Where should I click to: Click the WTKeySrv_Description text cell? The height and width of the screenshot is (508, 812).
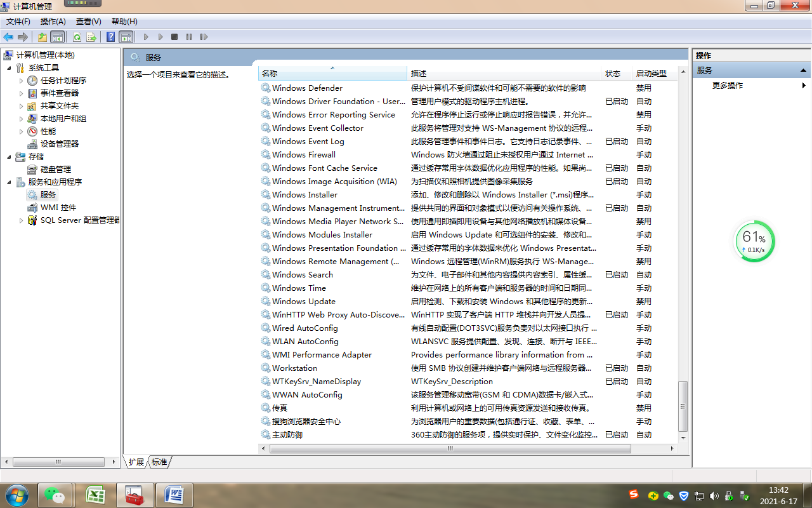[452, 382]
